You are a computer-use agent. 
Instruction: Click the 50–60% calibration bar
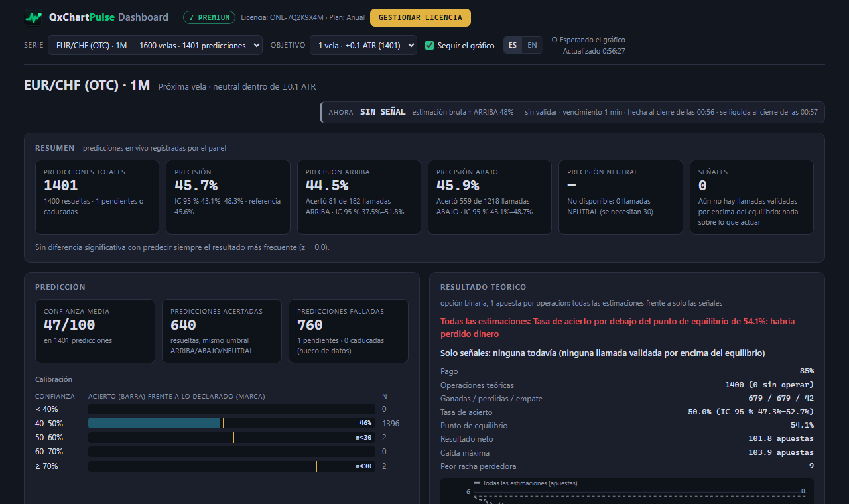coord(231,438)
